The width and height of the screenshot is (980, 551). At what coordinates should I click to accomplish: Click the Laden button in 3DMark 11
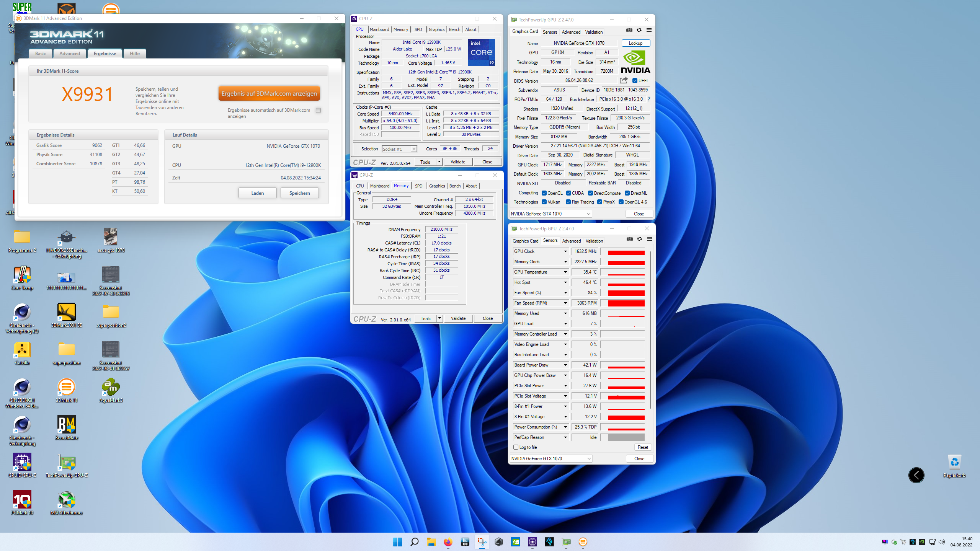coord(258,193)
